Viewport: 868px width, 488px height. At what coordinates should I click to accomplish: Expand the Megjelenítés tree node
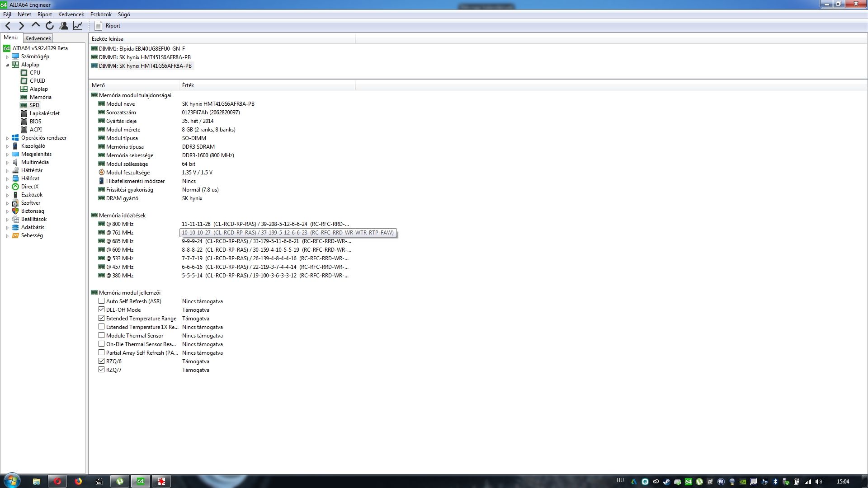pyautogui.click(x=7, y=155)
